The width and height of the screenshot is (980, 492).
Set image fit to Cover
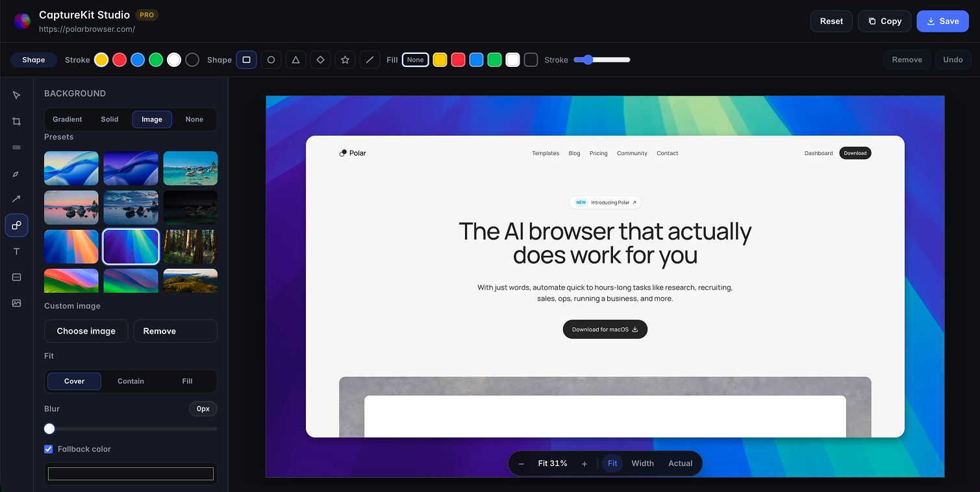click(x=74, y=381)
